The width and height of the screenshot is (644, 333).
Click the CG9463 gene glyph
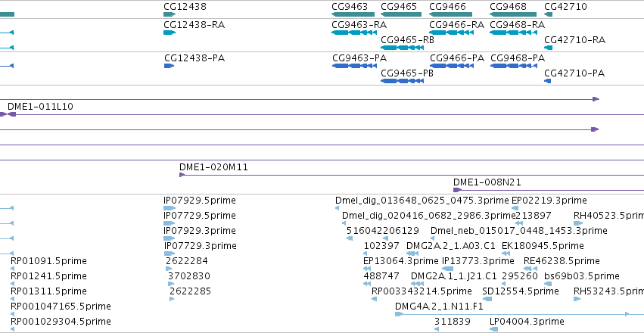tap(350, 14)
